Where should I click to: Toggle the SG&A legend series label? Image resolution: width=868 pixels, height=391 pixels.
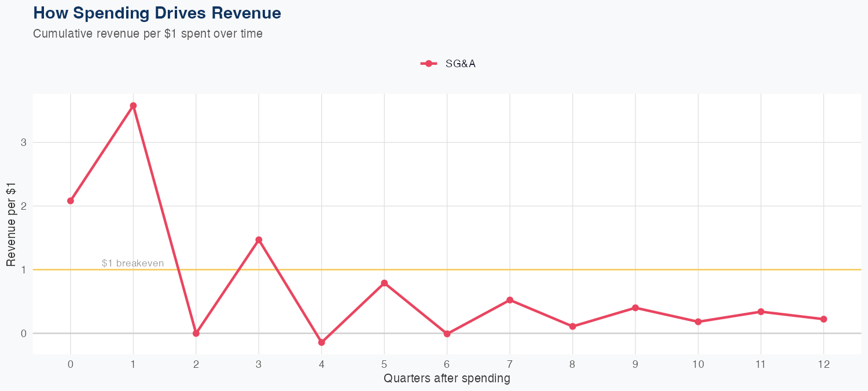coord(460,64)
